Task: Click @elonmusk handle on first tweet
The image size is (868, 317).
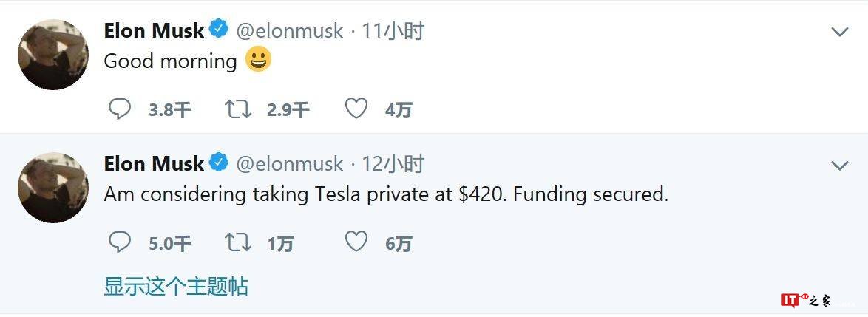Action: coord(289,31)
